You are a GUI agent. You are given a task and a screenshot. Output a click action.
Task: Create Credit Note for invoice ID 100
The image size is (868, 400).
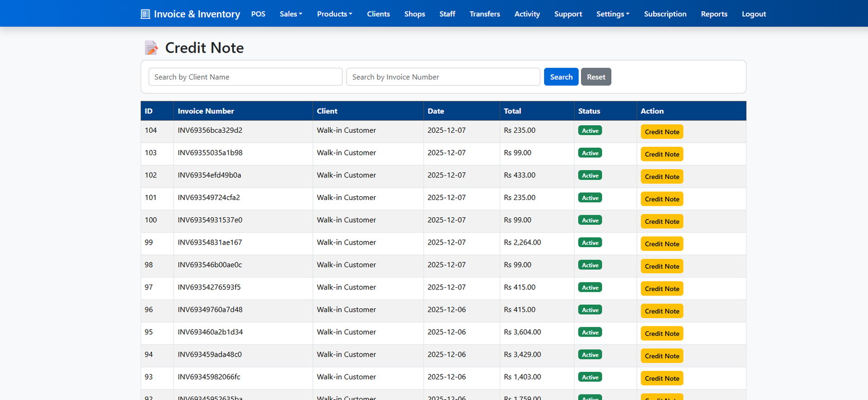tap(662, 221)
